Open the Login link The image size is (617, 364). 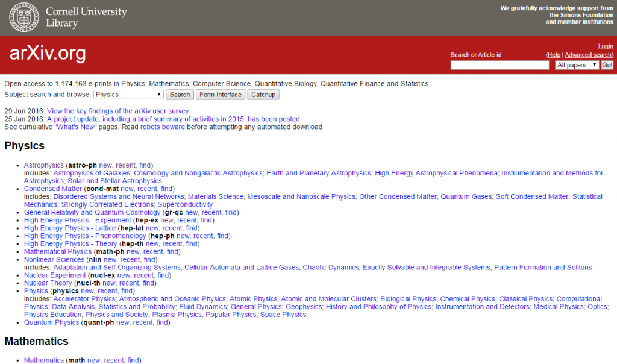pyautogui.click(x=606, y=46)
